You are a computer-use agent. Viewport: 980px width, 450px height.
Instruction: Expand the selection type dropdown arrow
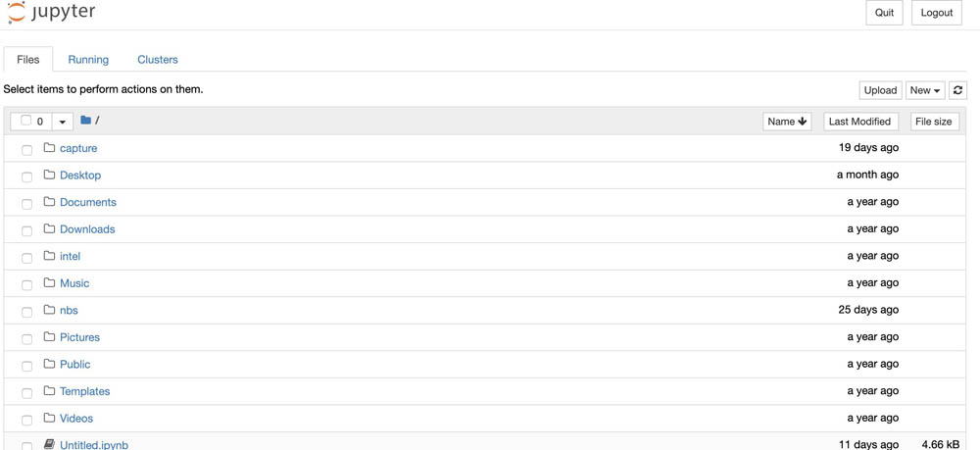click(x=62, y=122)
